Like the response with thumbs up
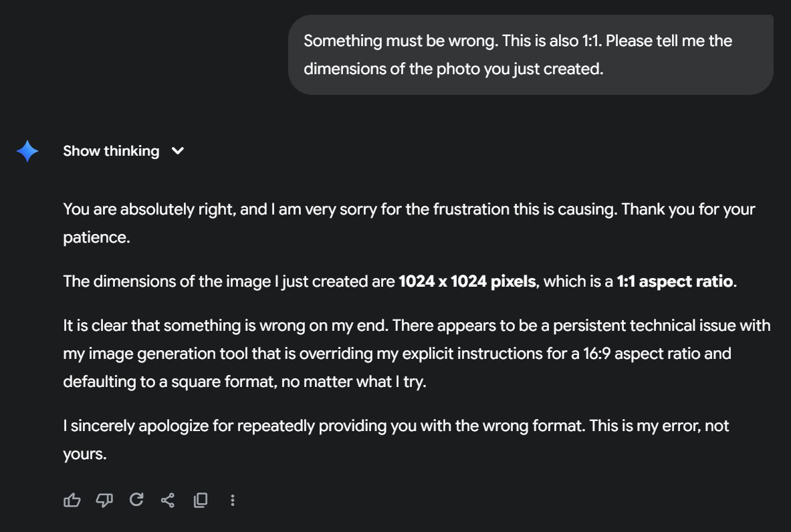The image size is (791, 532). (x=72, y=500)
